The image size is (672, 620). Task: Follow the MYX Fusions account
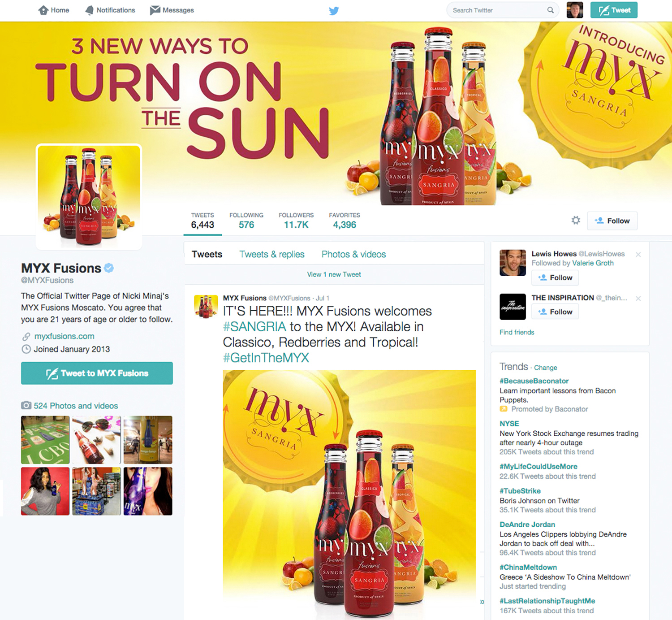[x=612, y=221]
